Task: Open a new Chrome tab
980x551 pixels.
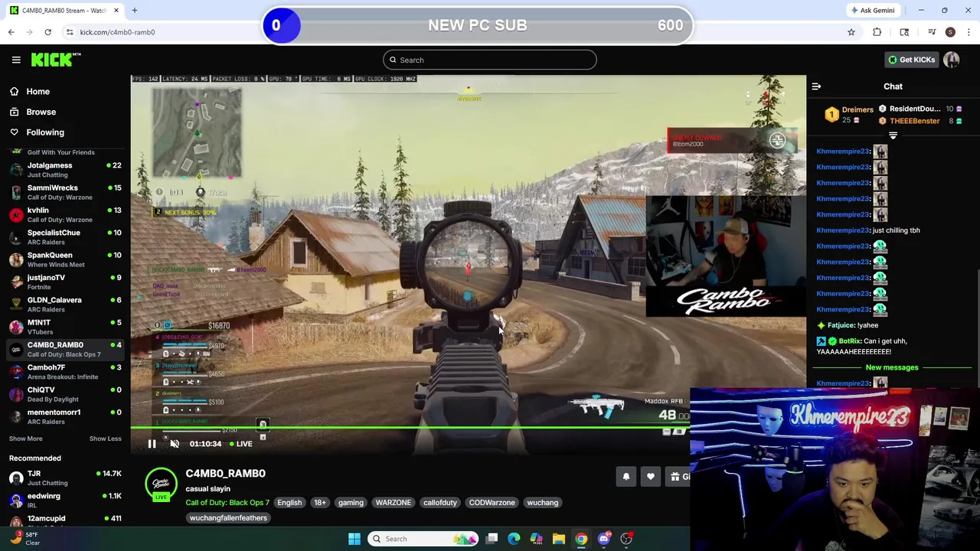Action: coord(134,10)
